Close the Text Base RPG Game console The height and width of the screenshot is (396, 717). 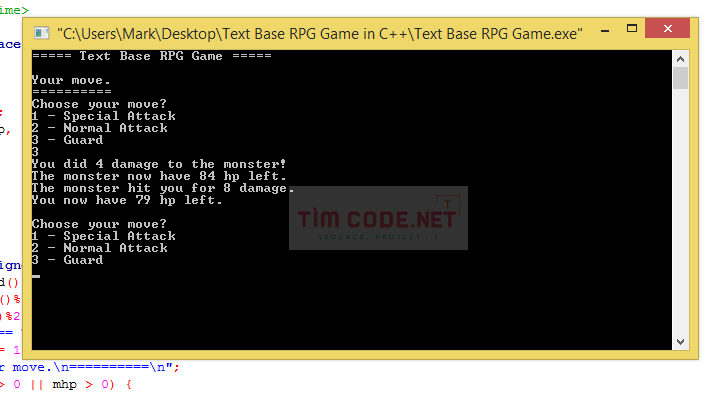[x=667, y=28]
